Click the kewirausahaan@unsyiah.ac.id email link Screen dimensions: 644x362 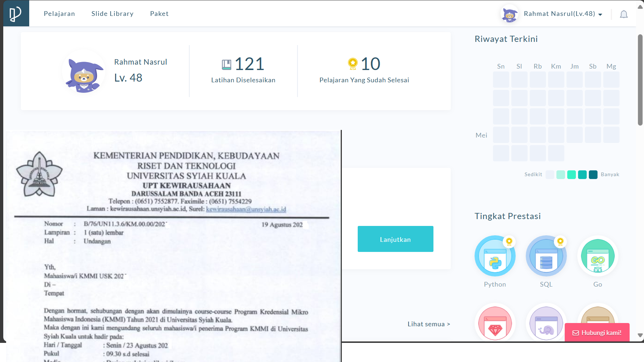click(246, 209)
